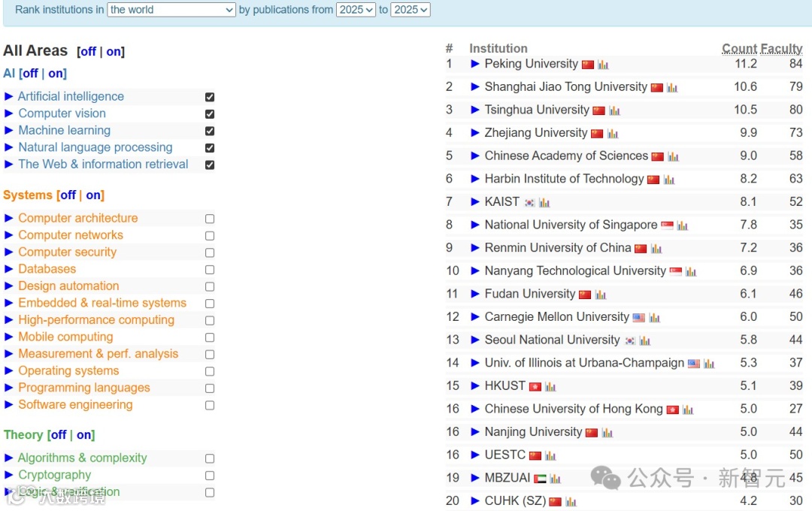This screenshot has height=511, width=812.
Task: Expand the Artificial intelligence area triangle
Action: pyautogui.click(x=8, y=96)
